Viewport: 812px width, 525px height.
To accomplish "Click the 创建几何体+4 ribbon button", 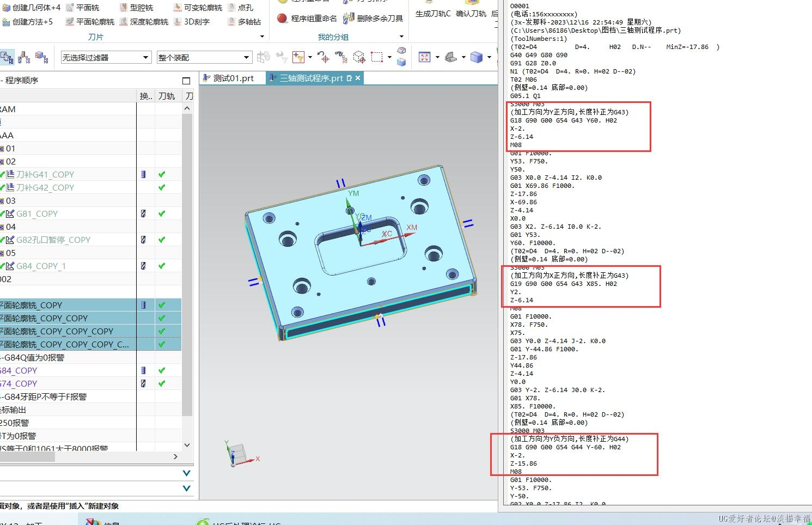I will [31, 8].
